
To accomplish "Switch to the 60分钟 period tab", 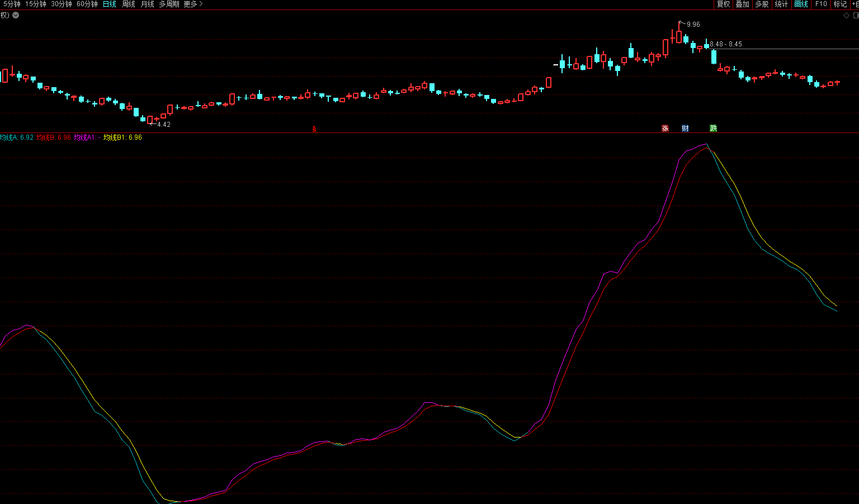I will [87, 4].
